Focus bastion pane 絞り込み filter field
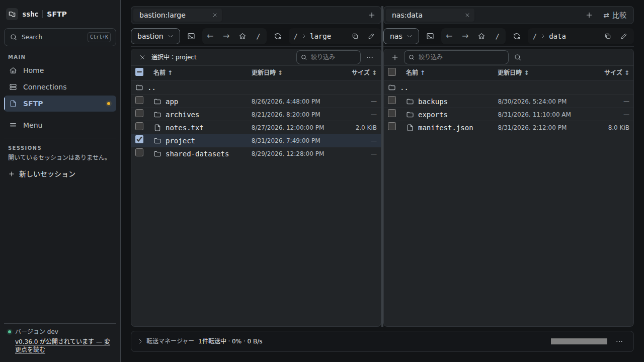The image size is (644, 362). tap(329, 57)
